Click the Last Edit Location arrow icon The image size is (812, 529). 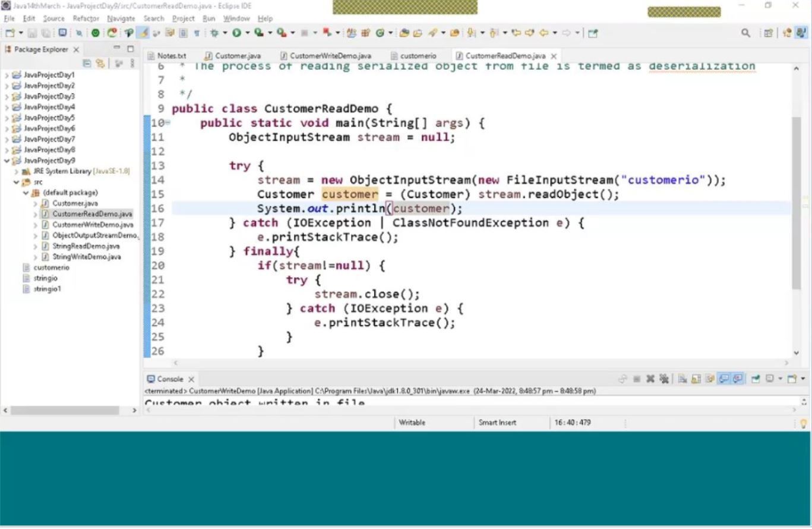516,33
